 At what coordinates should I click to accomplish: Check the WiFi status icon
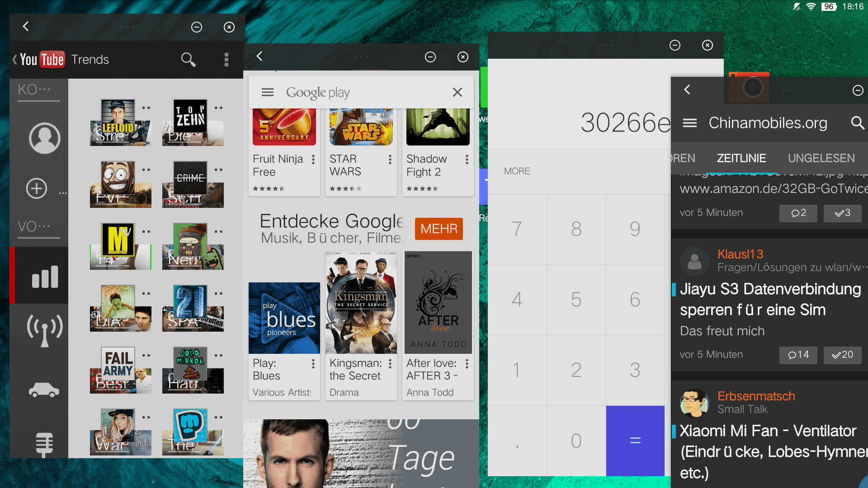[811, 6]
